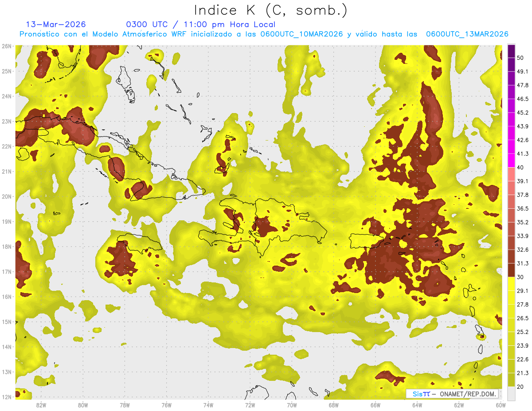Viewport: 532px width, 411px height.
Task: Select the magenta colorbar band between 42.6 and 41.3
Action: [511, 147]
